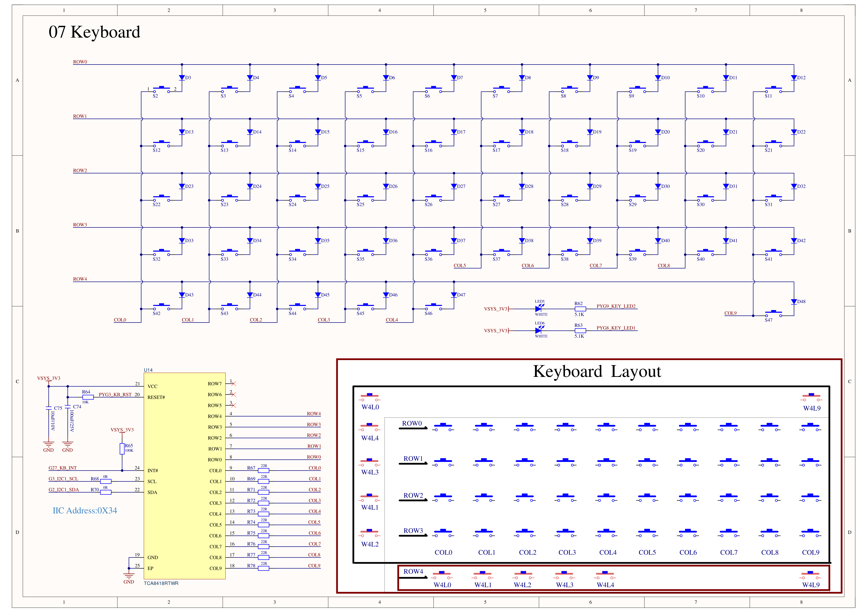Click the "VSYS_3V3" label feeding LED5

click(496, 309)
